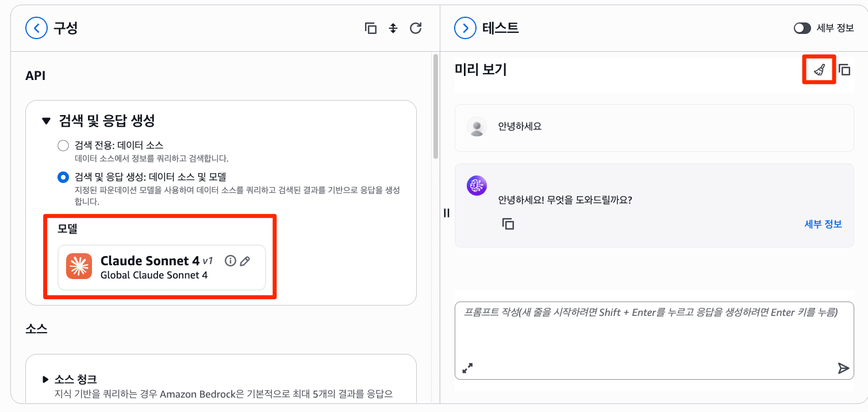Edit the model with the pencil icon
The width and height of the screenshot is (868, 412).
tap(245, 261)
